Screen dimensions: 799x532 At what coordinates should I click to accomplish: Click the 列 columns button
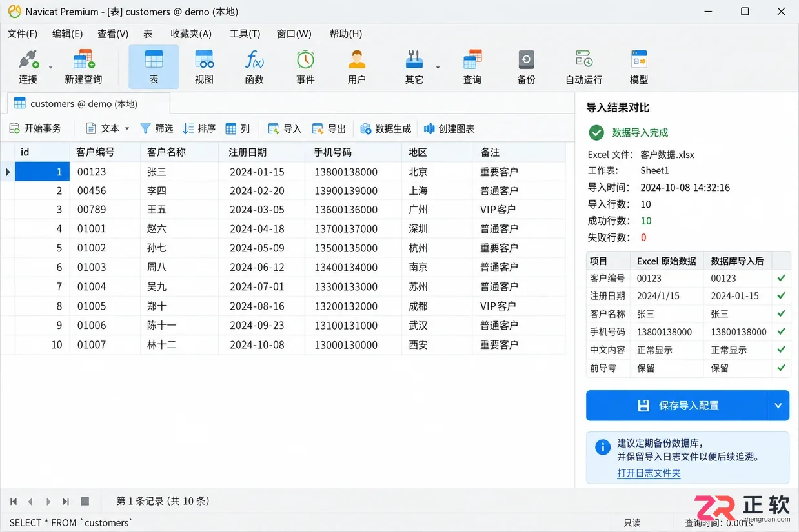[238, 128]
